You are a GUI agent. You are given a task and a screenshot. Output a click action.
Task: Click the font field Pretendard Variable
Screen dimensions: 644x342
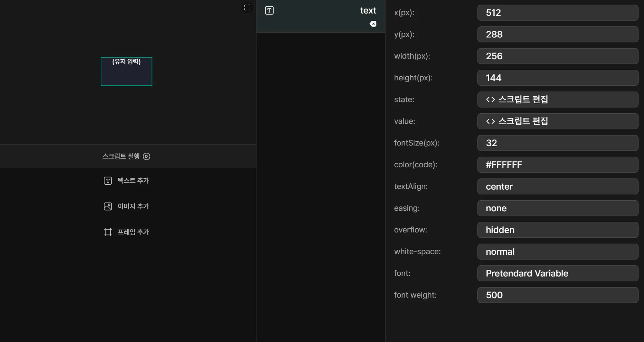click(557, 273)
